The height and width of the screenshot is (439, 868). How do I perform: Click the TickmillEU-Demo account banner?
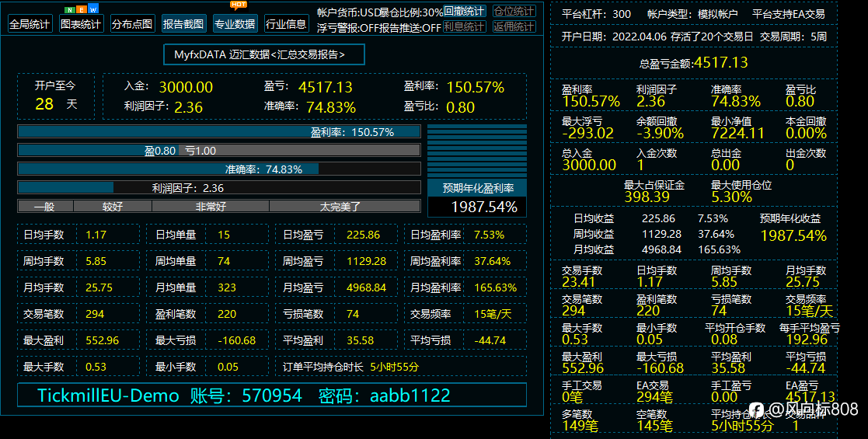pyautogui.click(x=272, y=395)
